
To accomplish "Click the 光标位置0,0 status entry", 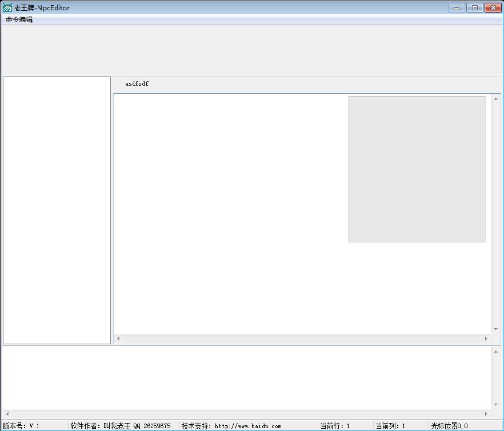I will tap(465, 426).
